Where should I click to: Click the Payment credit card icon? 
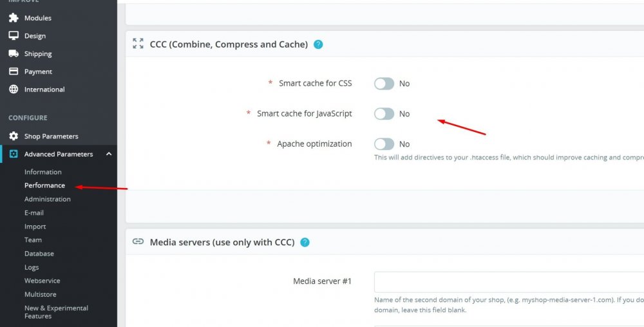[x=13, y=71]
